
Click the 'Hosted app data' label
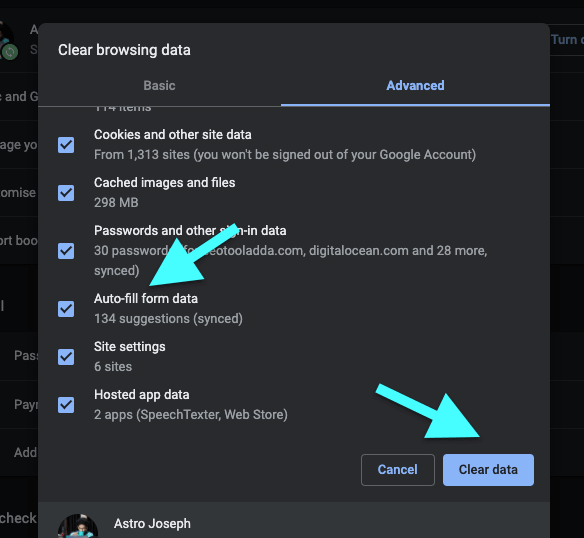point(142,395)
